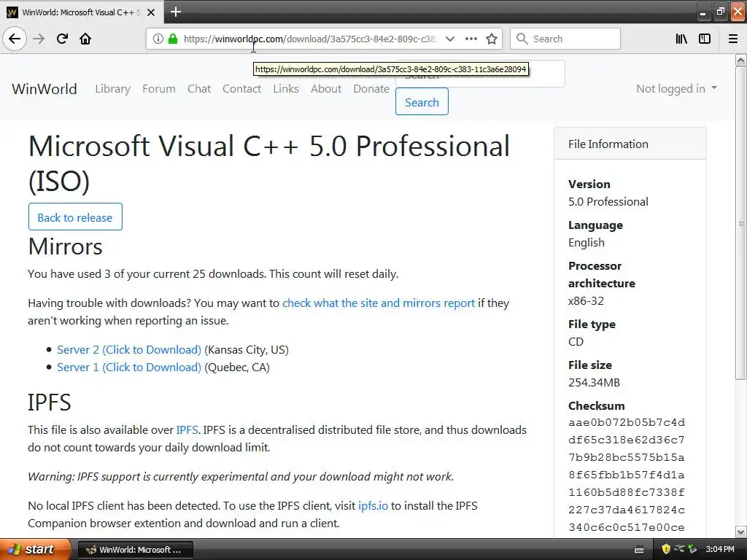
Task: Click the green secure padlock icon
Action: point(173,39)
